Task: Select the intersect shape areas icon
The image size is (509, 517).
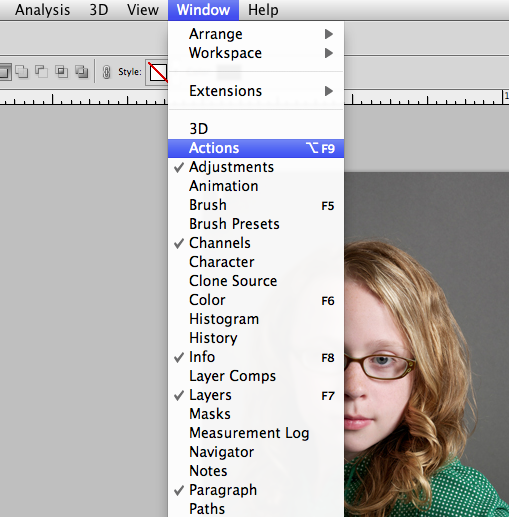Action: [62, 71]
